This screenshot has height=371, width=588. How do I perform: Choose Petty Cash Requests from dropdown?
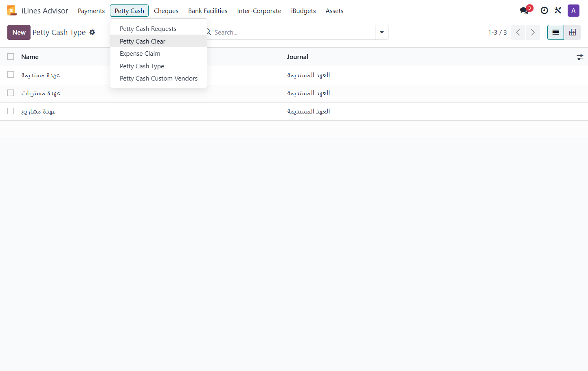coord(158,28)
